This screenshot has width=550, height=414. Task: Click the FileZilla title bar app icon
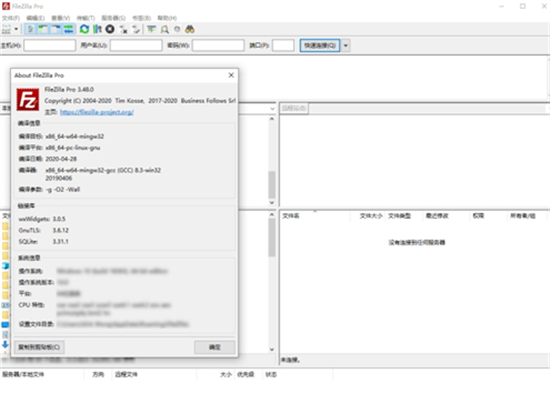(6, 6)
